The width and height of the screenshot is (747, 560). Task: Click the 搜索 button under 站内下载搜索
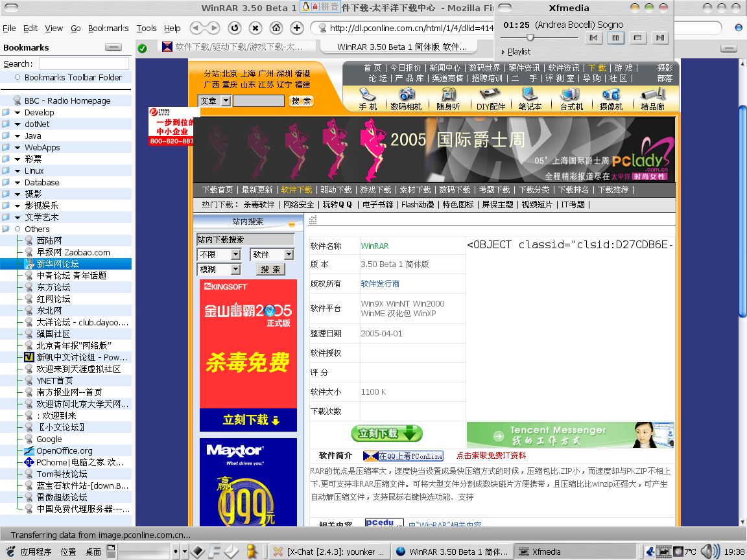[x=270, y=270]
